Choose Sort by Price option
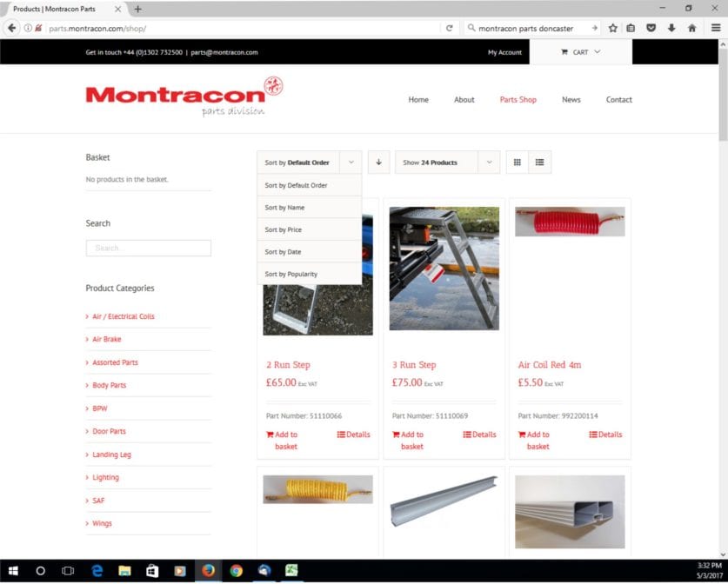The image size is (728, 584). tap(310, 229)
